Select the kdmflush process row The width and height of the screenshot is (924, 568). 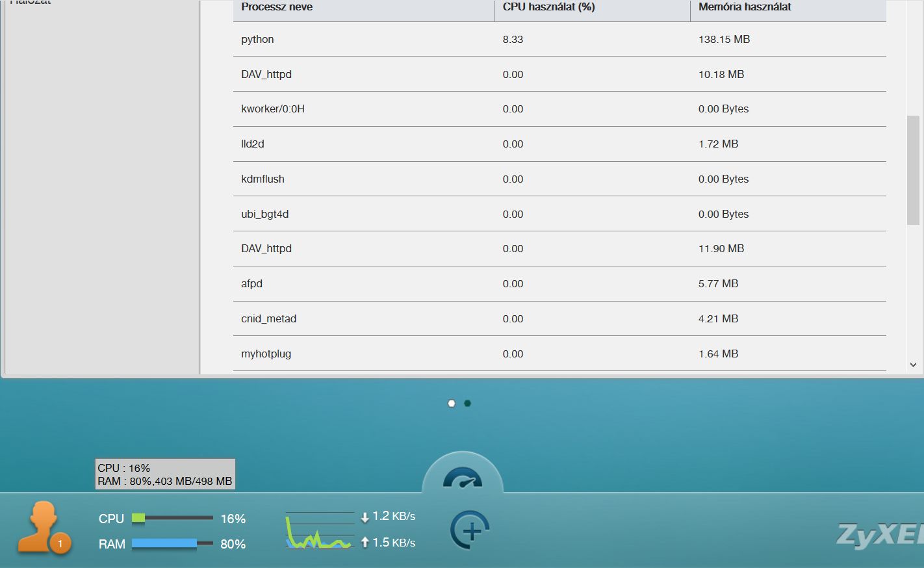(559, 179)
